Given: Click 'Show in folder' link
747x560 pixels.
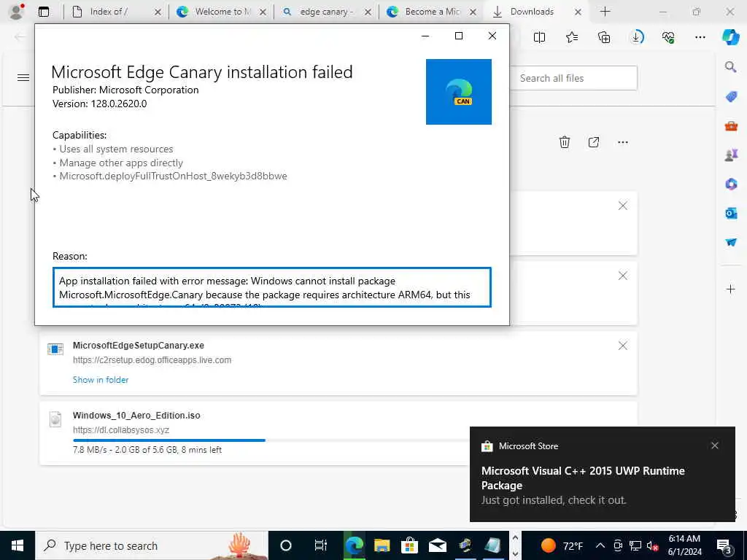Looking at the screenshot, I should [101, 380].
